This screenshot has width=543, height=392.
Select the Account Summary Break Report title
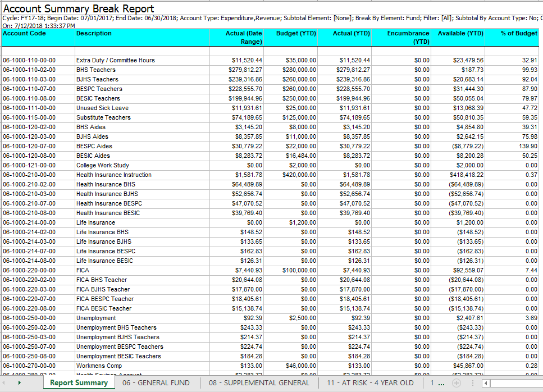[79, 10]
